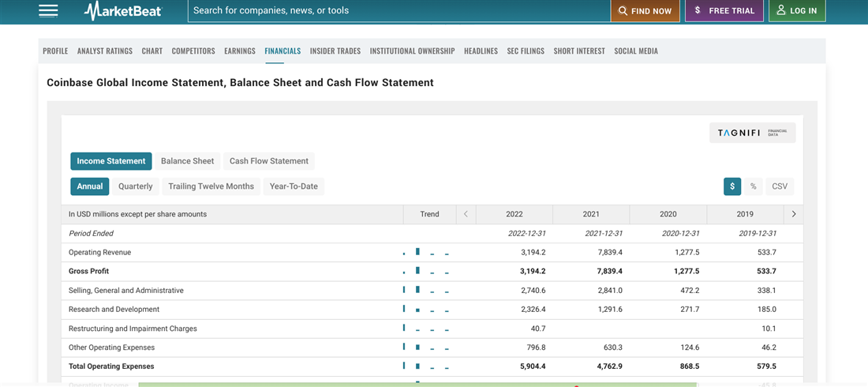Switch values to percent display
This screenshot has width=868, height=387.
coord(753,186)
